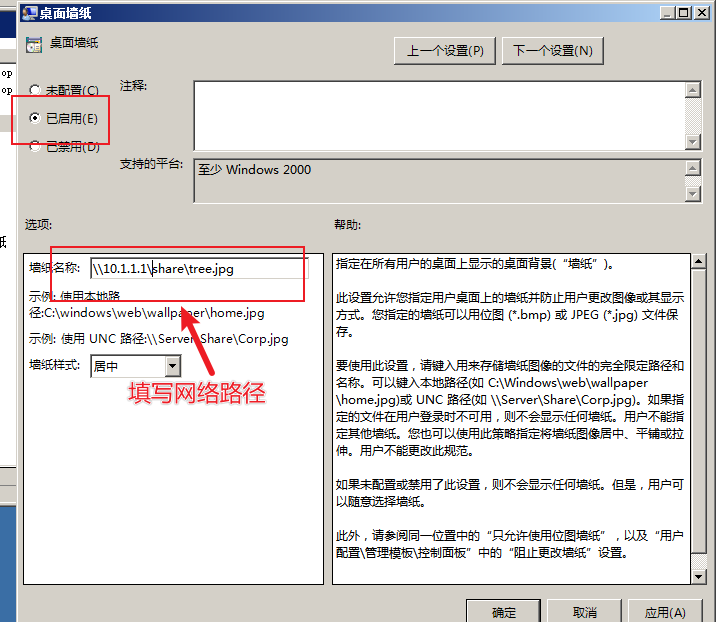Viewport: 716px width, 622px height.
Task: Click the 支持的平台 box scroll up arrow
Action: (693, 168)
